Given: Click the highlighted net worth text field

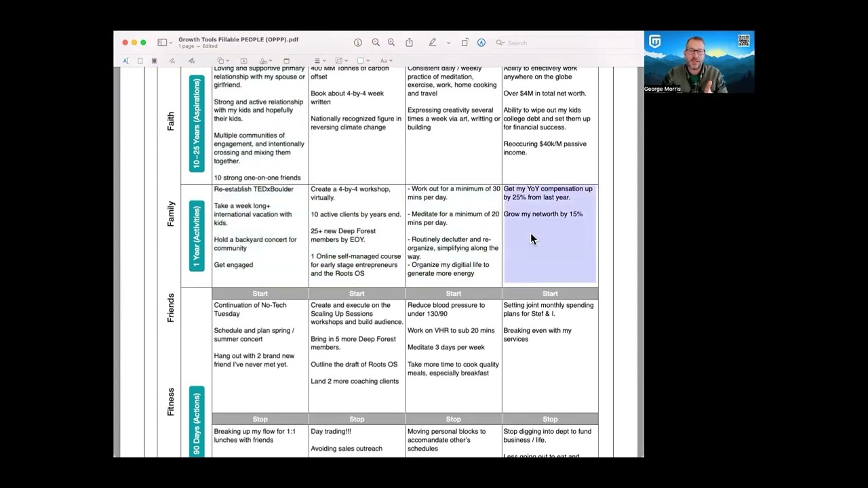Looking at the screenshot, I should click(x=550, y=234).
